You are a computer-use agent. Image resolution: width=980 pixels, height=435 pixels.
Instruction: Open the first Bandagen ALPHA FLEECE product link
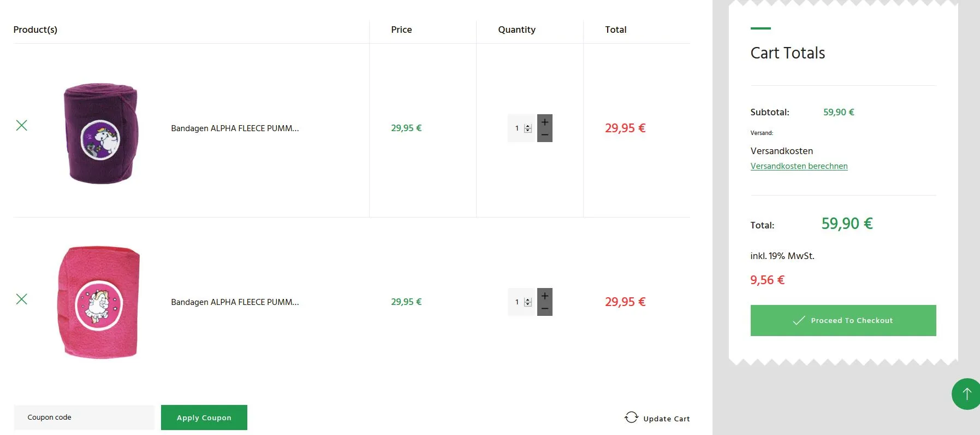pyautogui.click(x=235, y=128)
